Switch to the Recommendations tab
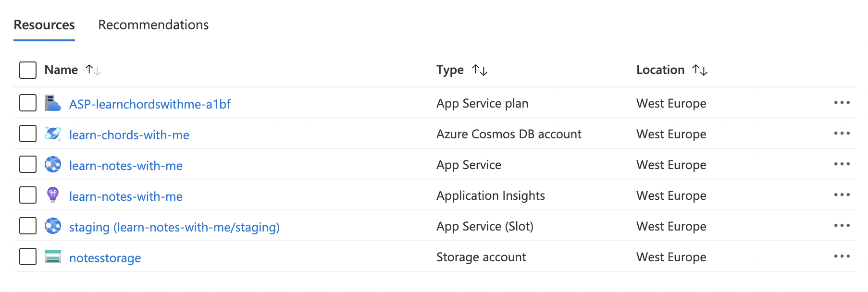Image resolution: width=868 pixels, height=292 pixels. pos(153,25)
